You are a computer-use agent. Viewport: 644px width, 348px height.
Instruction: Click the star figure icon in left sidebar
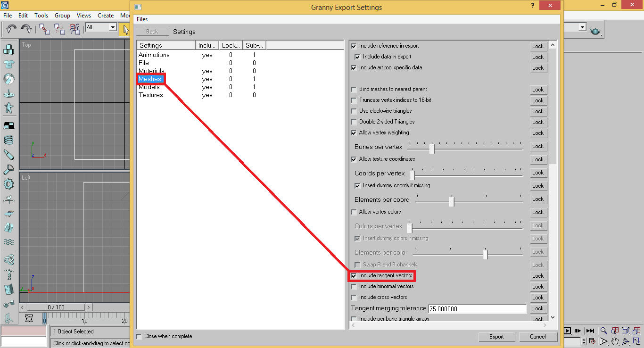(8, 108)
